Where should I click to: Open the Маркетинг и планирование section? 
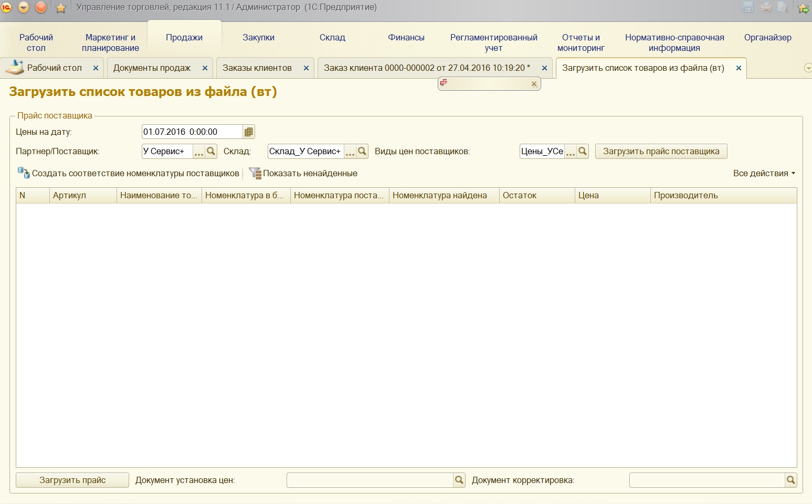click(x=110, y=42)
